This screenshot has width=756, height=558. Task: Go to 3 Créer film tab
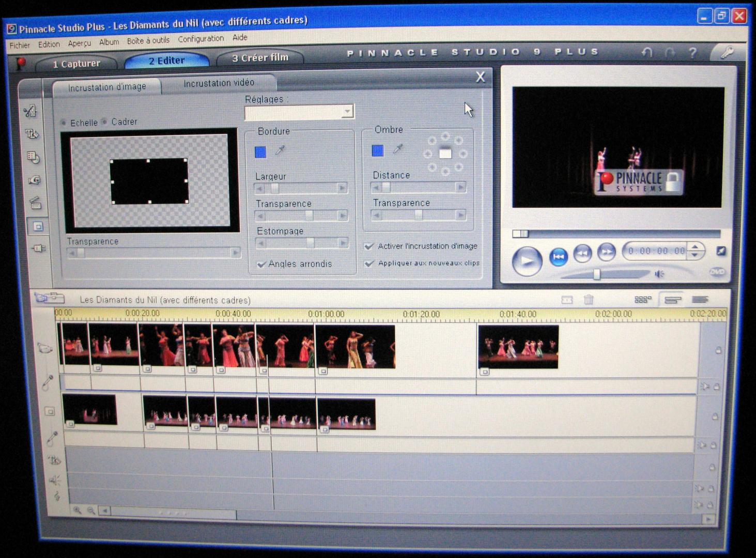260,57
